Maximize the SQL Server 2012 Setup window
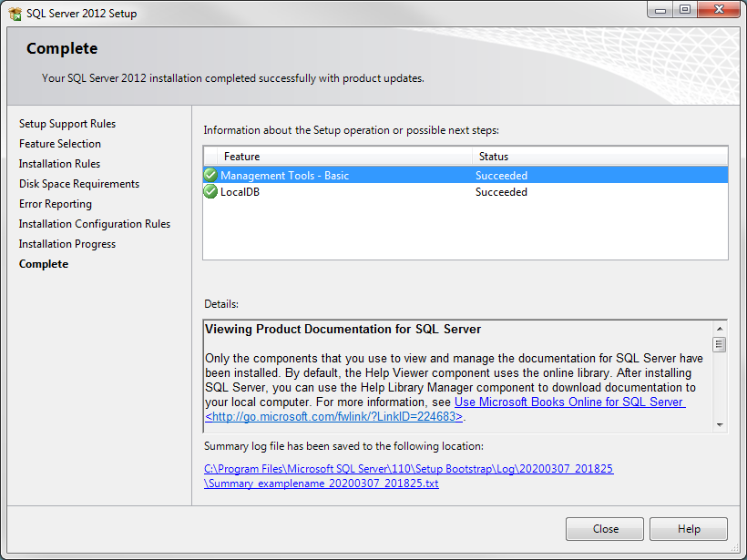This screenshot has width=747, height=560. click(x=685, y=10)
